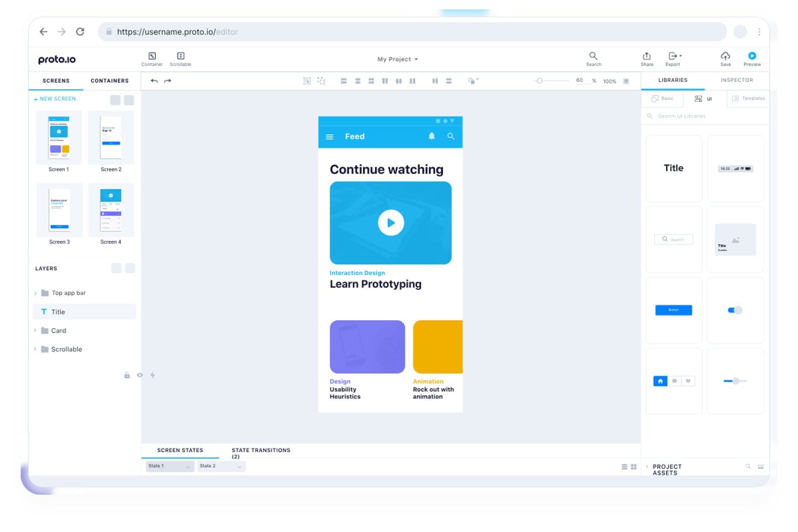Image resolution: width=798 pixels, height=532 pixels.
Task: Adjust the canvas zoom slider handle
Action: tap(539, 81)
